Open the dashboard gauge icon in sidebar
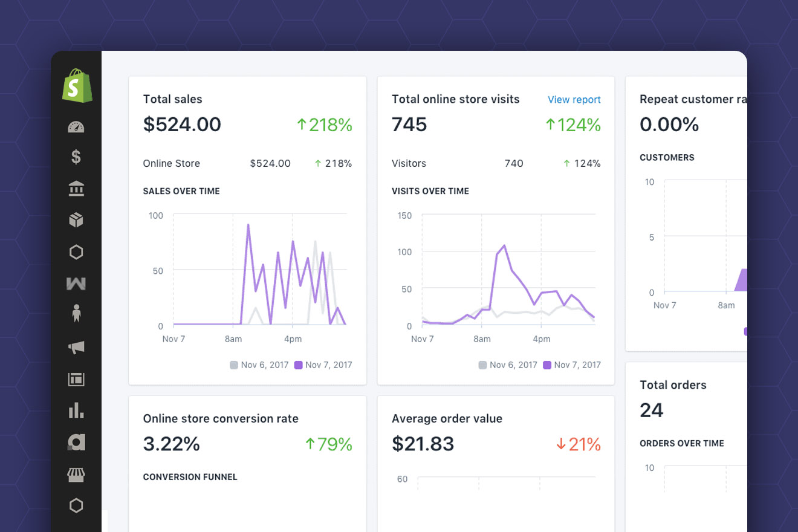 (76, 127)
